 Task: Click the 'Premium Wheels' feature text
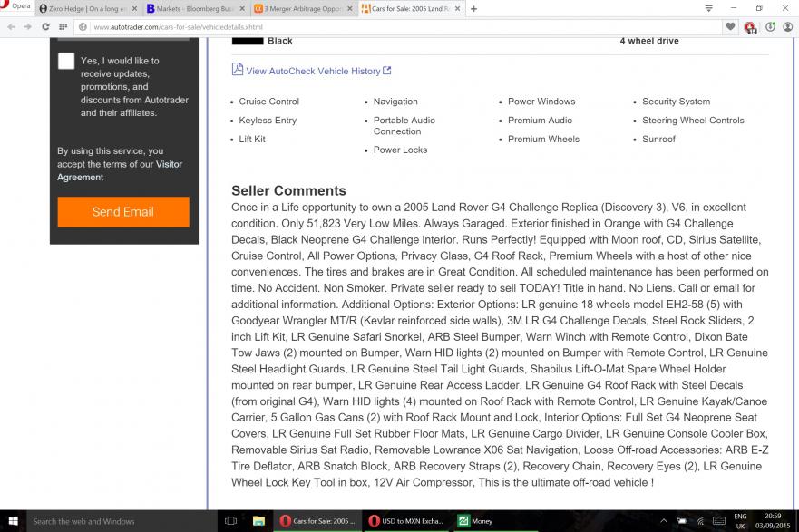(544, 139)
